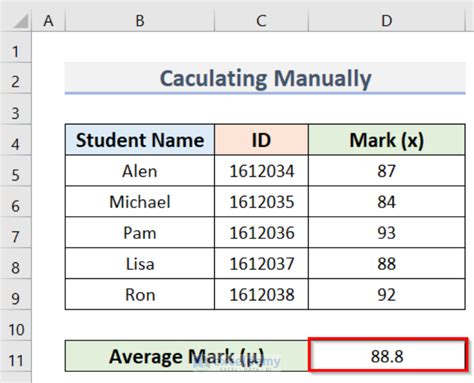Select Michael's ID cell 1612035
This screenshot has width=474, height=383.
261,202
